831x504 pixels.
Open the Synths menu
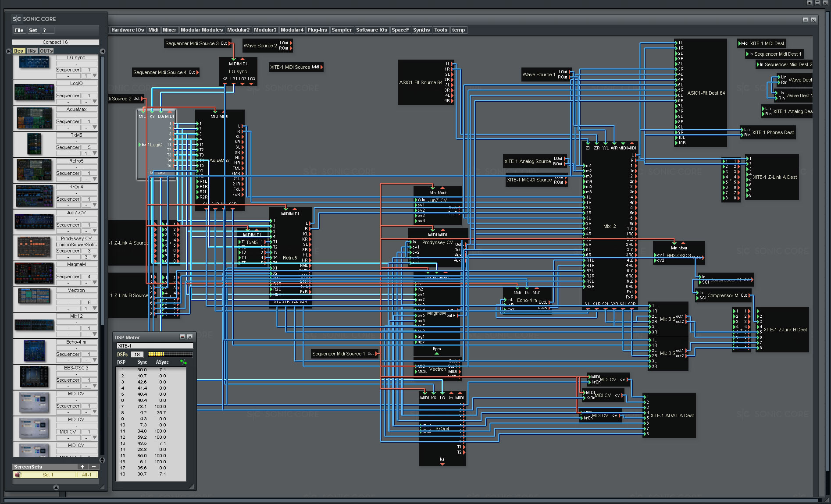tap(421, 30)
